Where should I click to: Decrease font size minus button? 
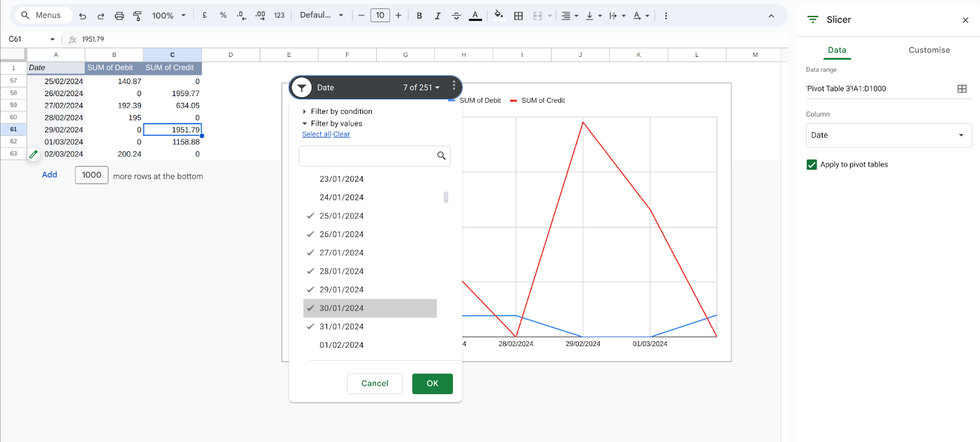click(361, 15)
